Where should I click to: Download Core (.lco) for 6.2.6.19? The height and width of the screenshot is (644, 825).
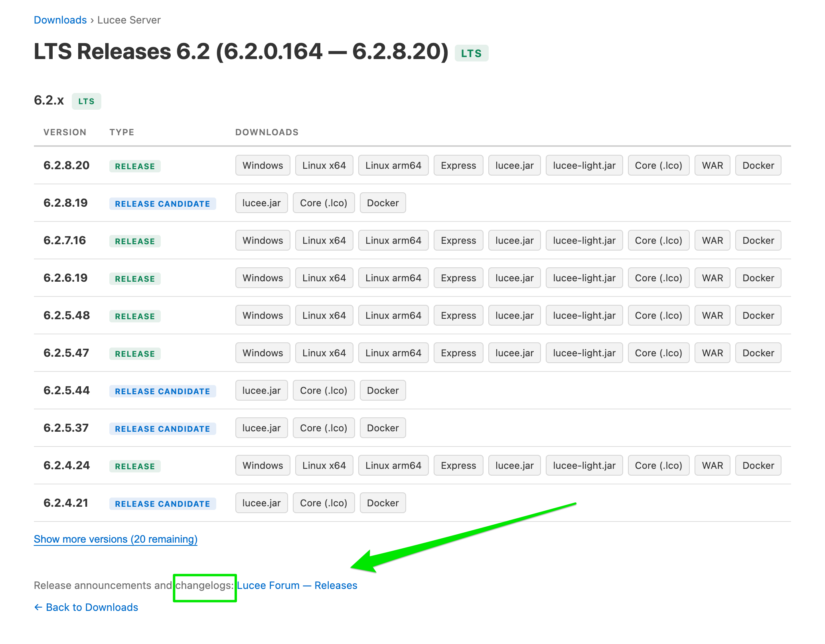pyautogui.click(x=659, y=278)
